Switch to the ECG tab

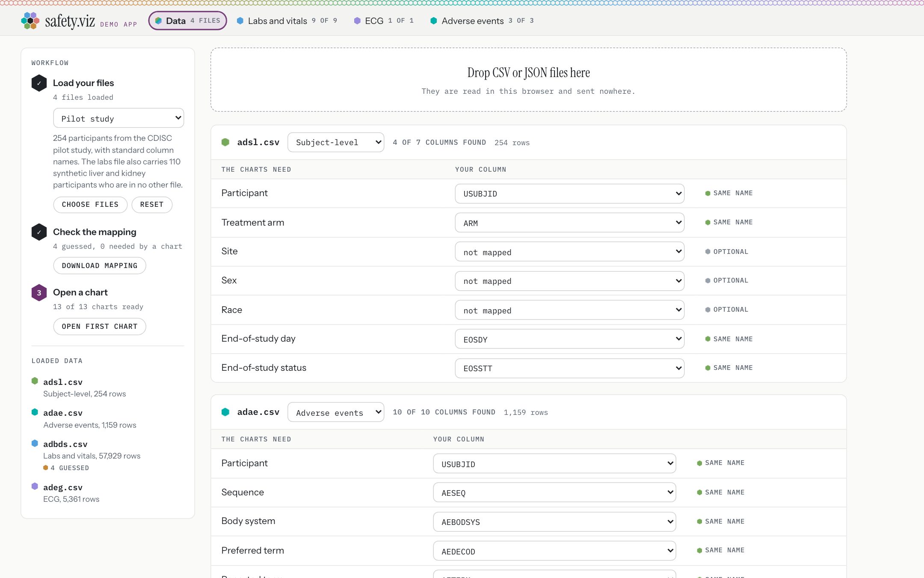[x=384, y=21]
